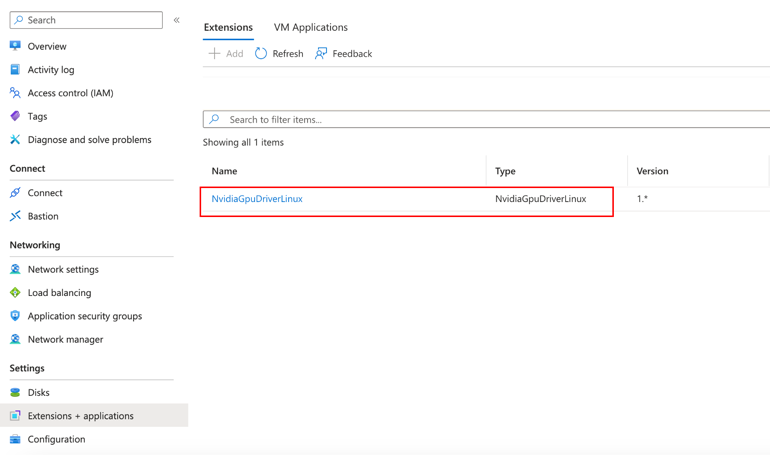Image resolution: width=770 pixels, height=460 pixels.
Task: Sort by the Name column header
Action: pyautogui.click(x=224, y=171)
